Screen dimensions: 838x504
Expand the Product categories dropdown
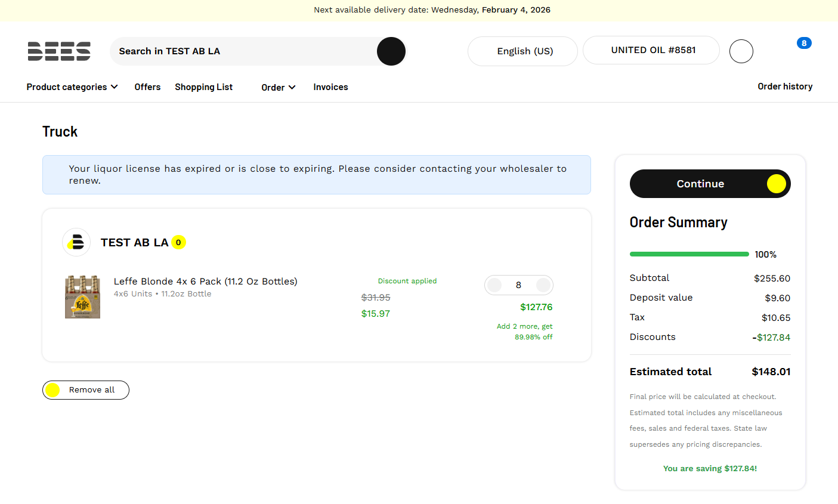[x=72, y=87]
